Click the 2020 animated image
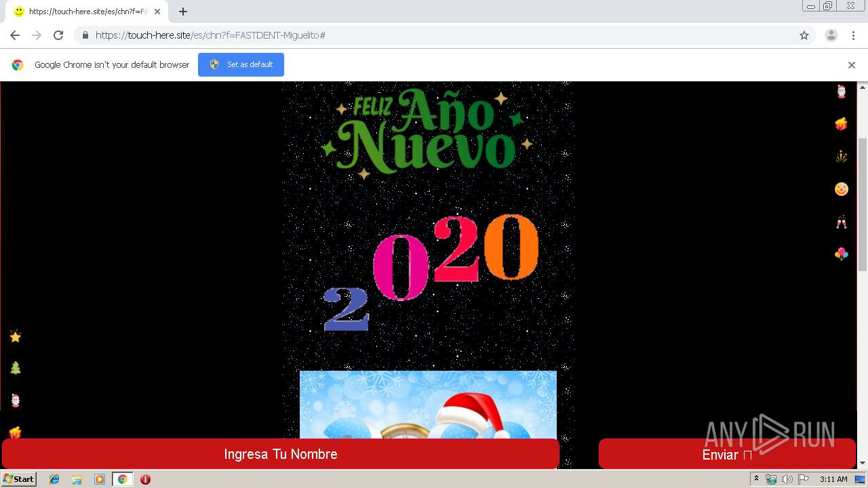This screenshot has height=488, width=868. (x=431, y=273)
